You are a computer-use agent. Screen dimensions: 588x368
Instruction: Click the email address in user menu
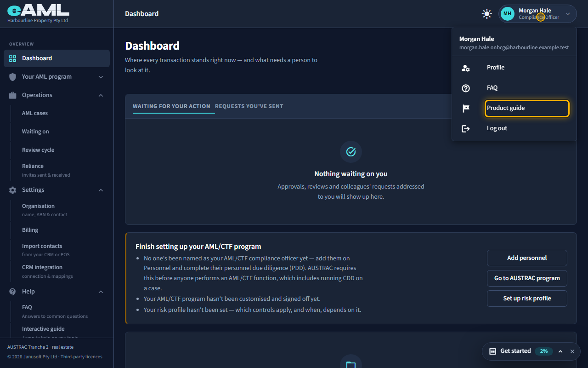pyautogui.click(x=514, y=47)
